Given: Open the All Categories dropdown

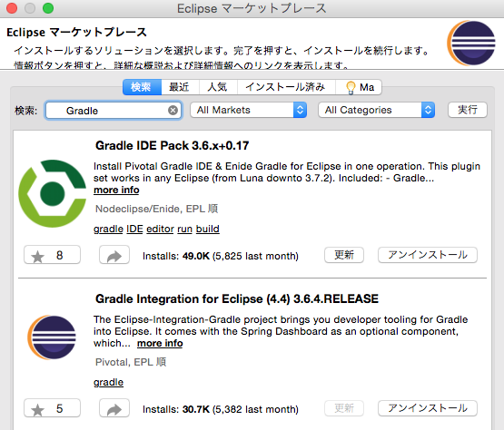Looking at the screenshot, I should point(376,110).
